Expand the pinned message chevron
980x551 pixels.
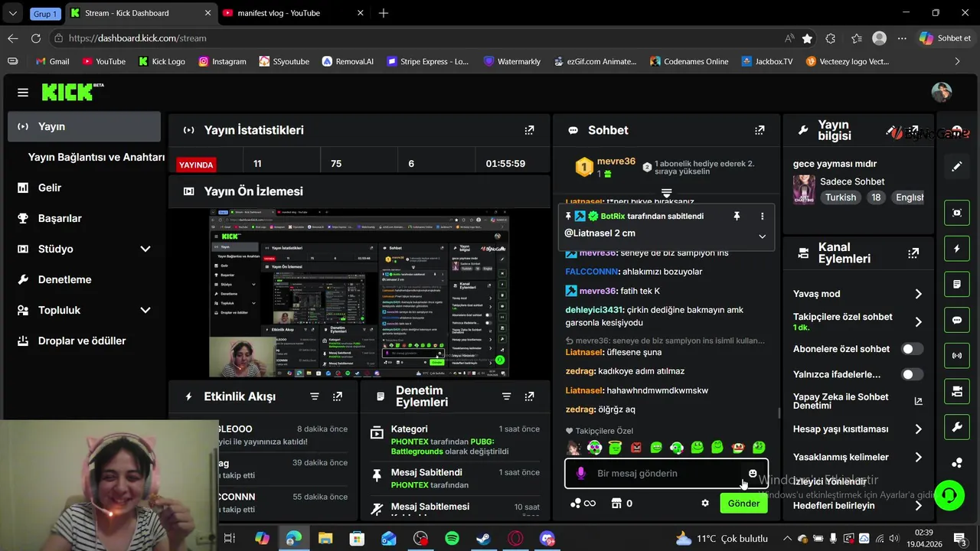[762, 236]
